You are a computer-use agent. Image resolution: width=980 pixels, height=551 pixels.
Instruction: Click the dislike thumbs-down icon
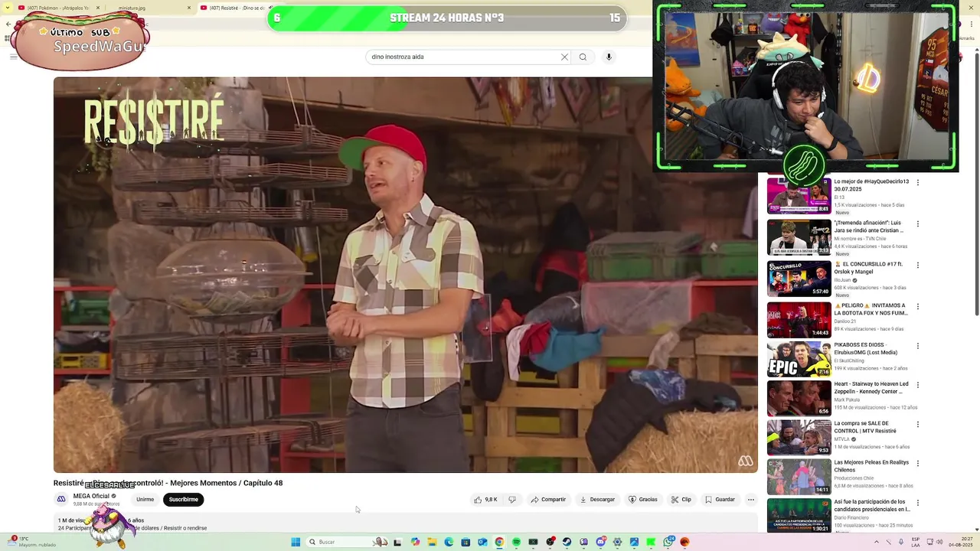tap(512, 500)
